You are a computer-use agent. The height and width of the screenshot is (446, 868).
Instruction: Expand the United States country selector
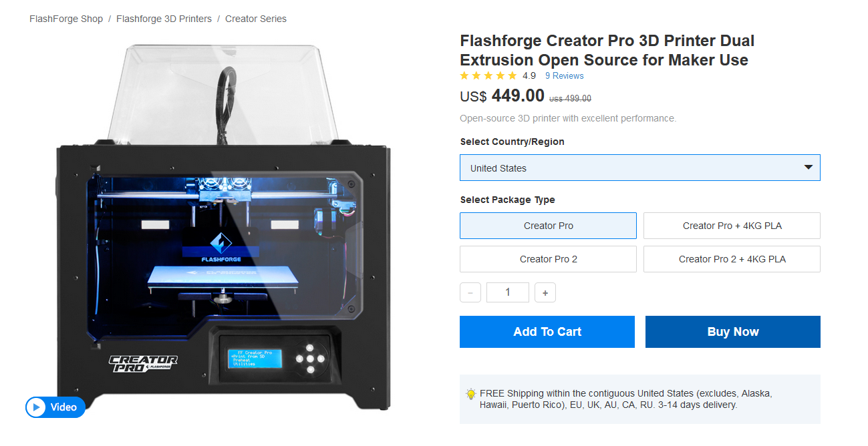(x=639, y=168)
